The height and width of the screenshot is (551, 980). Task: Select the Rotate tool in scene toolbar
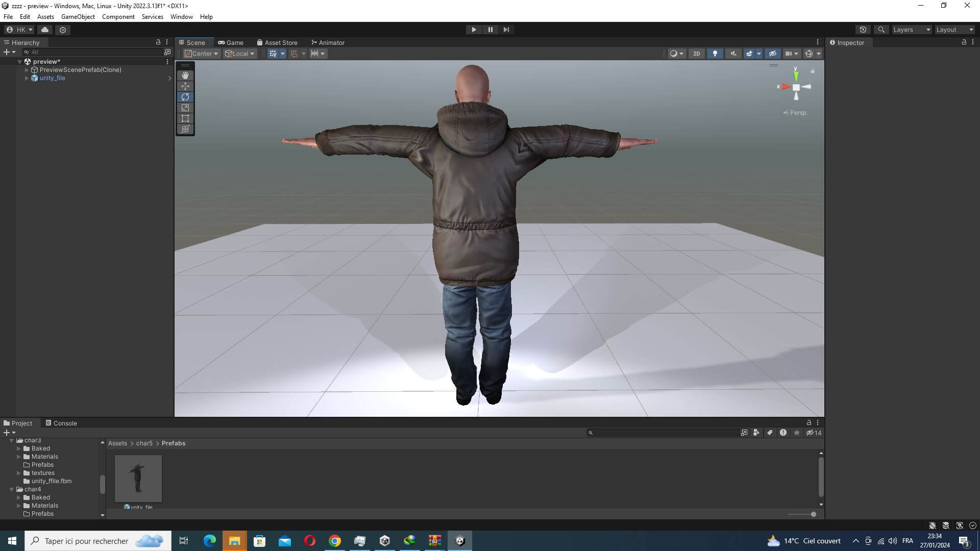(185, 97)
